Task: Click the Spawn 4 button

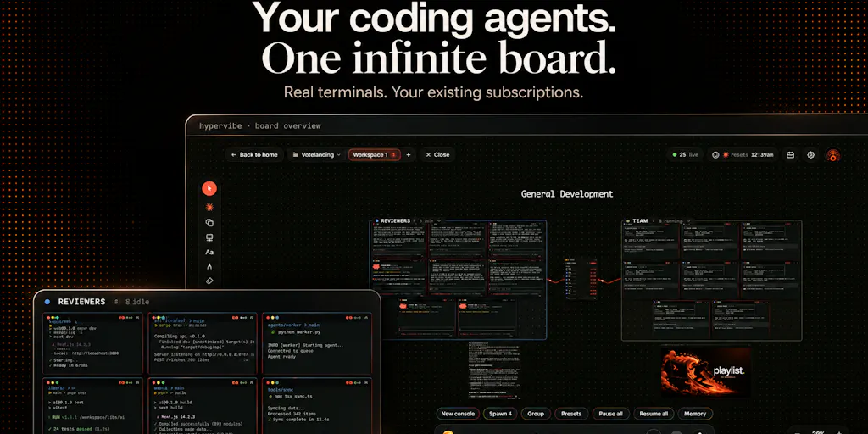Action: pyautogui.click(x=500, y=414)
